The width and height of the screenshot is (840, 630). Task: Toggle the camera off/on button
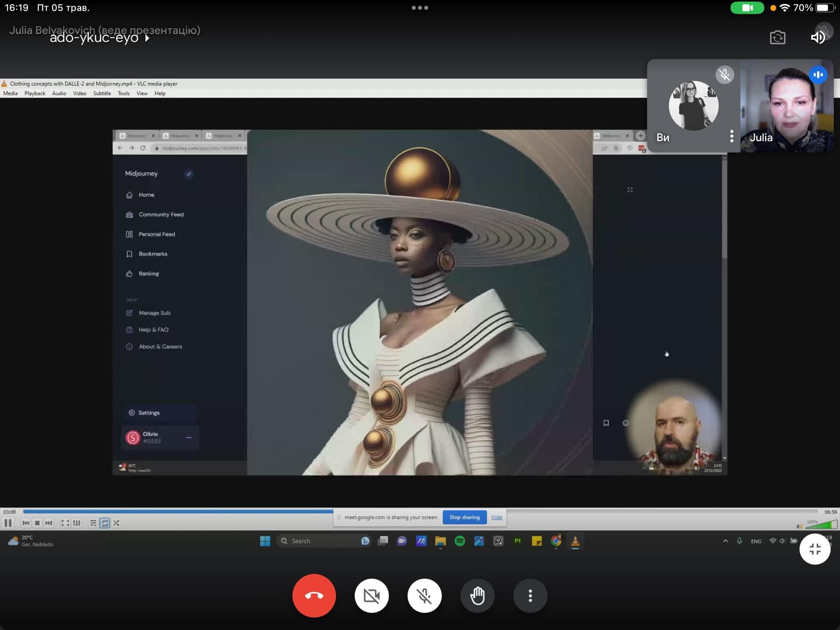point(372,596)
